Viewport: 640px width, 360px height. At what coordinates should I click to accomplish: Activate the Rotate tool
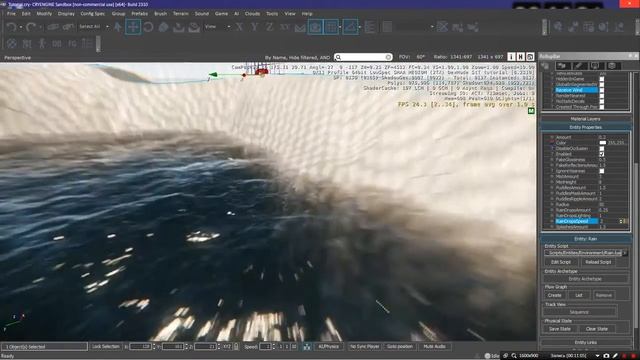[x=149, y=27]
